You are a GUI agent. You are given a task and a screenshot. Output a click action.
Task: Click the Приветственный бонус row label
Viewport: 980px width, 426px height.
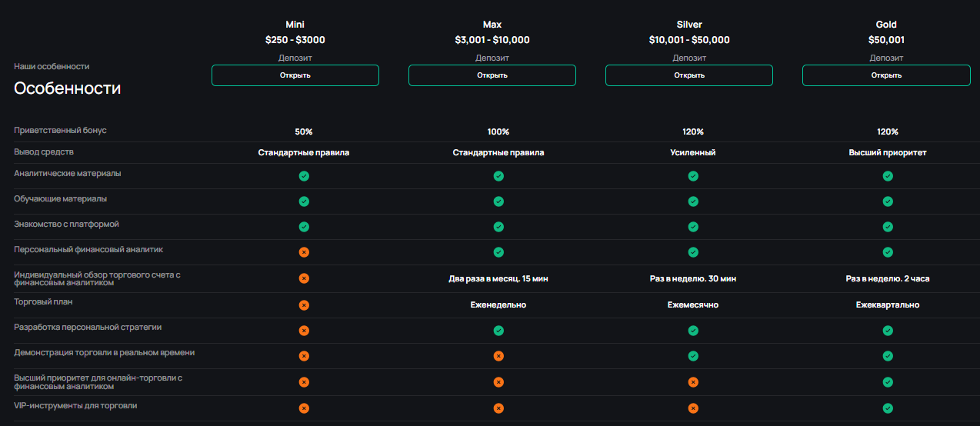(x=60, y=131)
